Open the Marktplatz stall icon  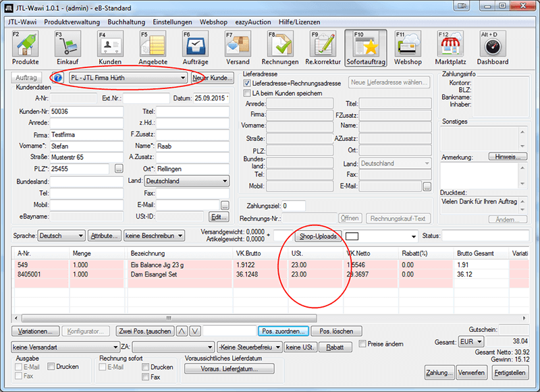pos(450,44)
